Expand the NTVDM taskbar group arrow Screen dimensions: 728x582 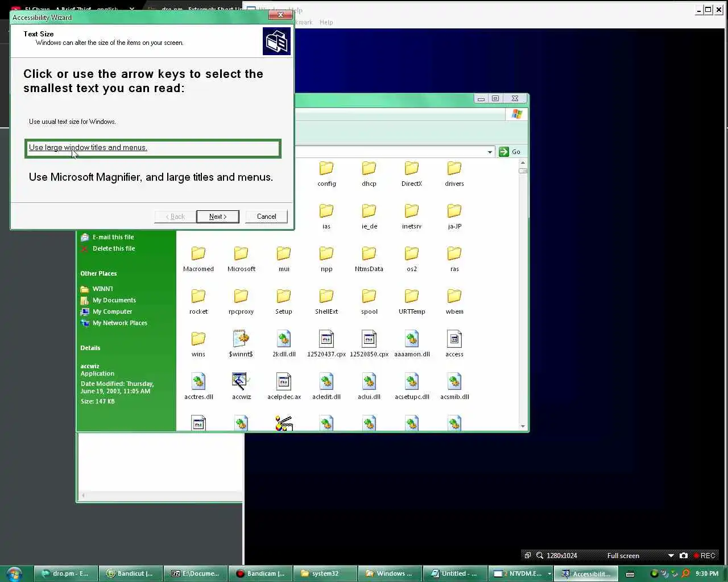[549, 573]
